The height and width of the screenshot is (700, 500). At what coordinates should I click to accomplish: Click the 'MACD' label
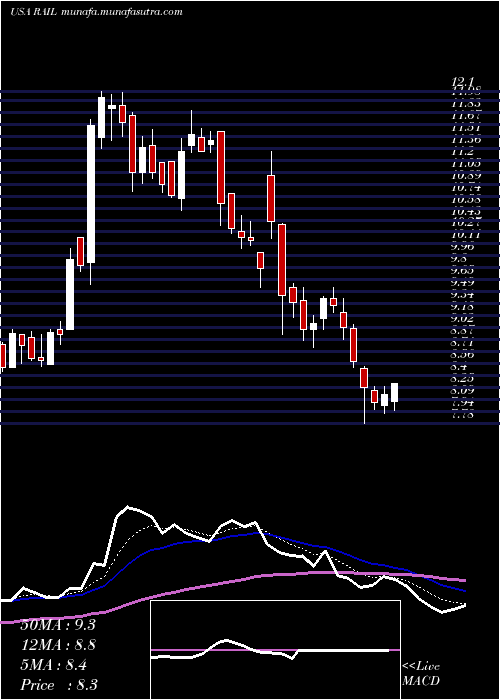419,682
